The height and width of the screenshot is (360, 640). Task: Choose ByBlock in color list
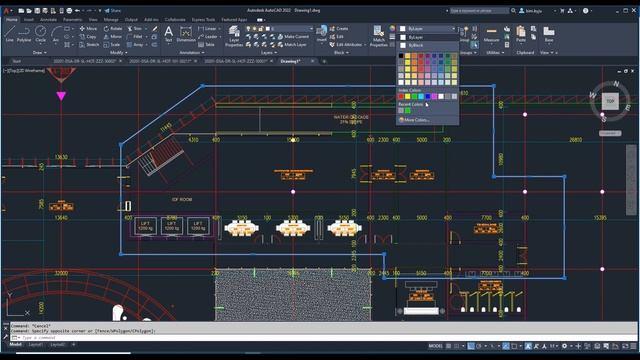click(x=427, y=45)
